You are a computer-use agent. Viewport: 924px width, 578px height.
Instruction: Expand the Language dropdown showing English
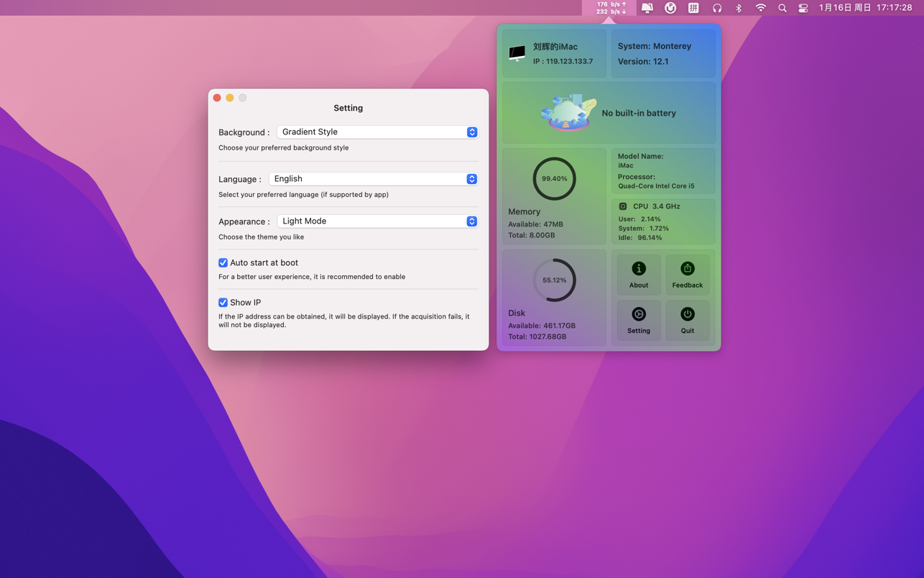click(x=373, y=179)
